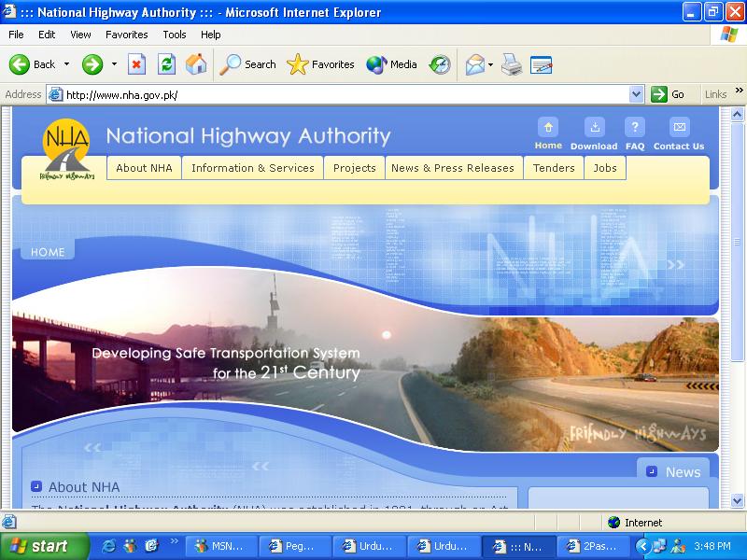Print page using printer icon
The width and height of the screenshot is (747, 560).
[x=511, y=64]
